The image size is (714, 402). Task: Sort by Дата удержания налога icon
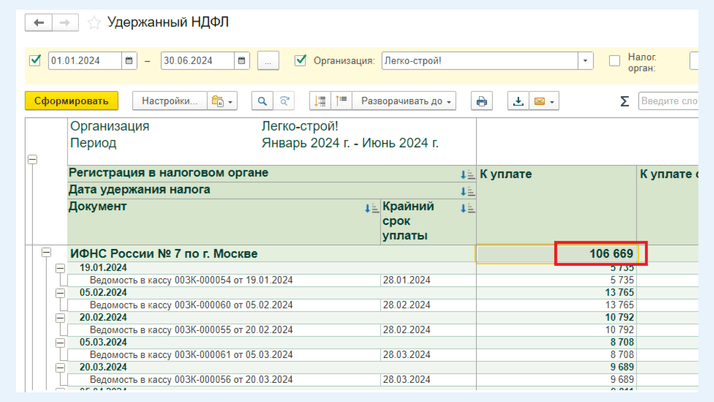[x=467, y=191]
